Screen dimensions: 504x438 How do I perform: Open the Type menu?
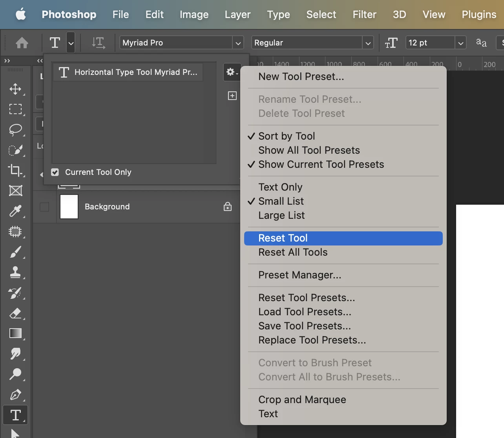[x=278, y=15]
